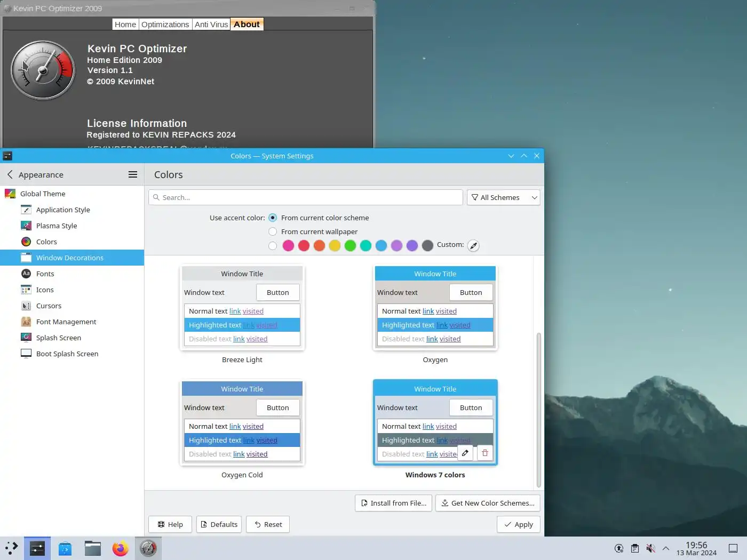Open the Cursors icon entry
The image size is (747, 560).
(26, 306)
